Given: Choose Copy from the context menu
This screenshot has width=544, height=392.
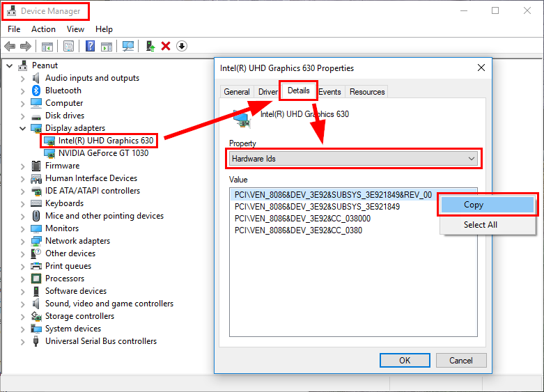Looking at the screenshot, I should tap(488, 205).
